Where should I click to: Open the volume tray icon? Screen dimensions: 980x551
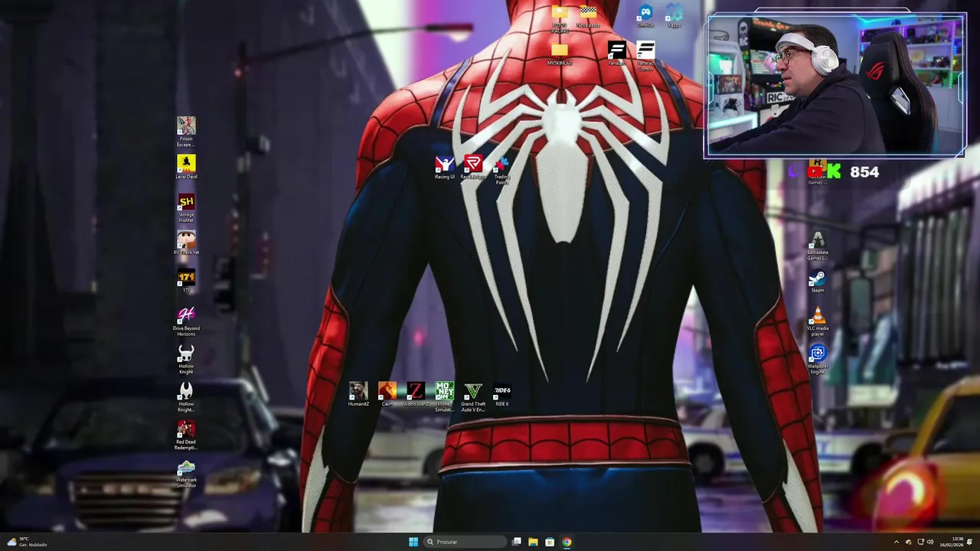pyautogui.click(x=929, y=542)
